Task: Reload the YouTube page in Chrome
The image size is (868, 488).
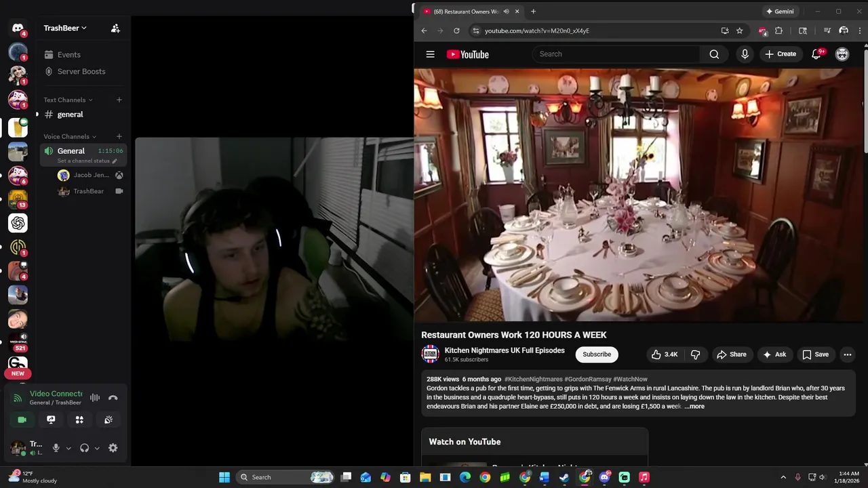Action: click(456, 30)
